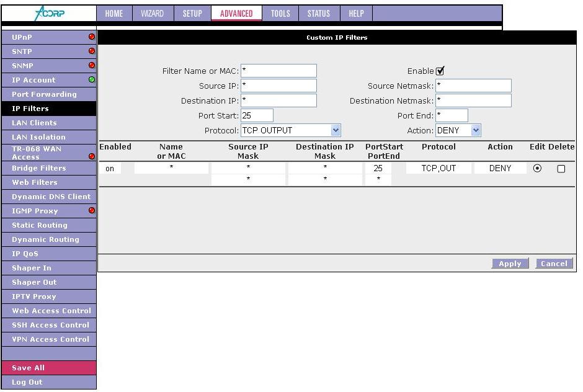Switch to the SETUP tab

tap(192, 14)
